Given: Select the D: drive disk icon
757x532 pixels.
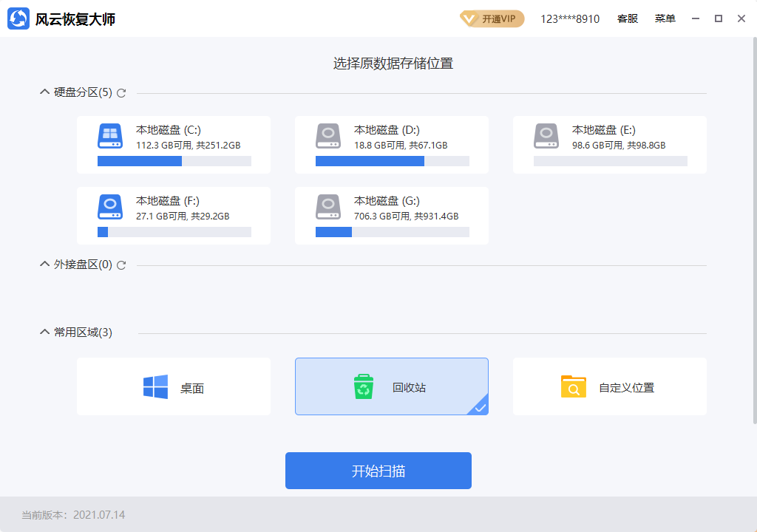Looking at the screenshot, I should tap(328, 136).
